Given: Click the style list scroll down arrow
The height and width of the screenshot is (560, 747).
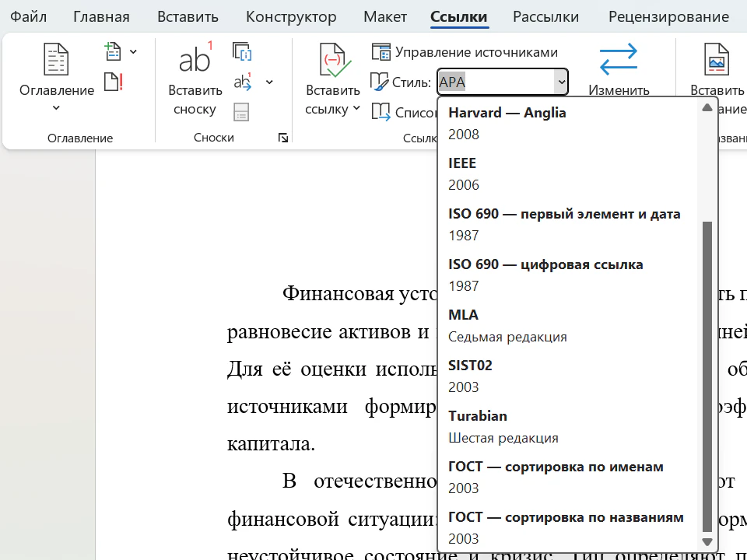Looking at the screenshot, I should click(x=707, y=542).
